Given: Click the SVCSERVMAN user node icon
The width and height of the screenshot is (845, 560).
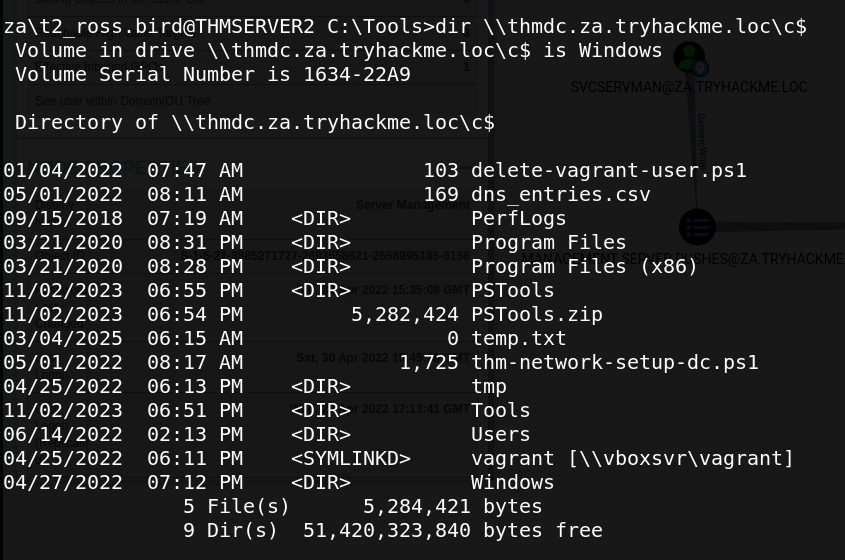Looking at the screenshot, I should click(688, 57).
